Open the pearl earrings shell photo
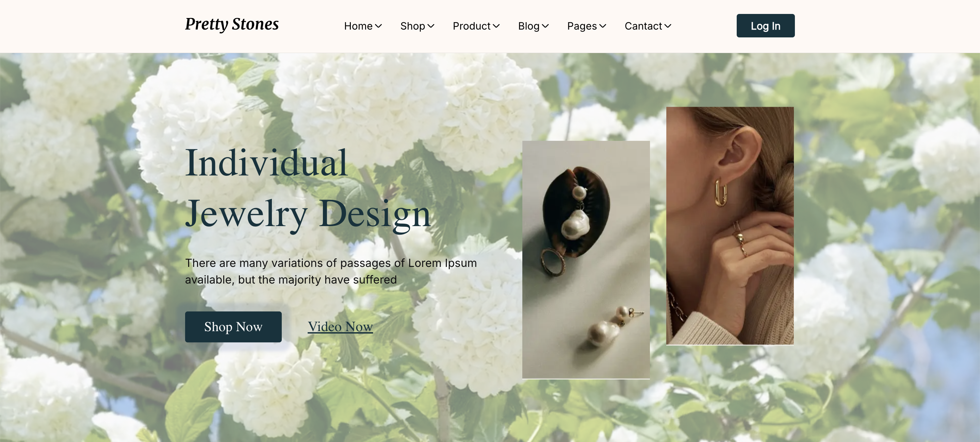The height and width of the screenshot is (442, 980). (586, 260)
